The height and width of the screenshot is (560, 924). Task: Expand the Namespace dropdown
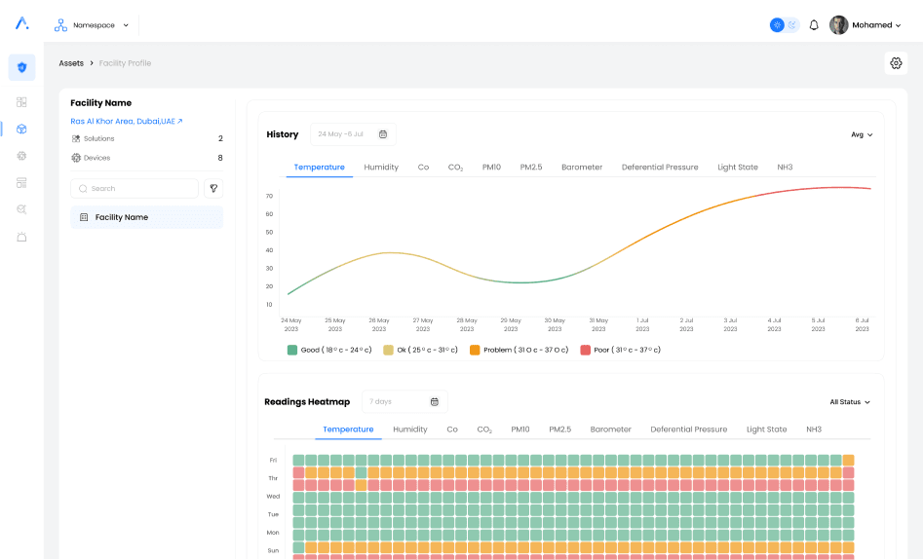click(93, 25)
